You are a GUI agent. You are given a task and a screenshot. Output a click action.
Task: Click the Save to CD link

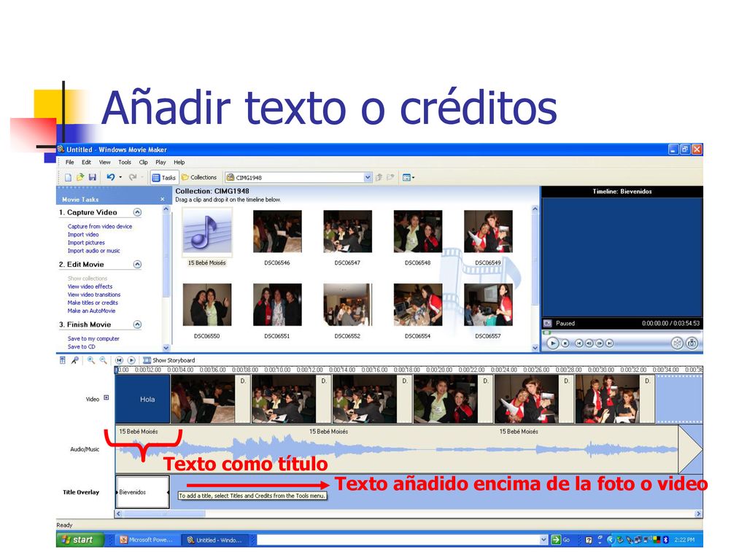pos(81,346)
